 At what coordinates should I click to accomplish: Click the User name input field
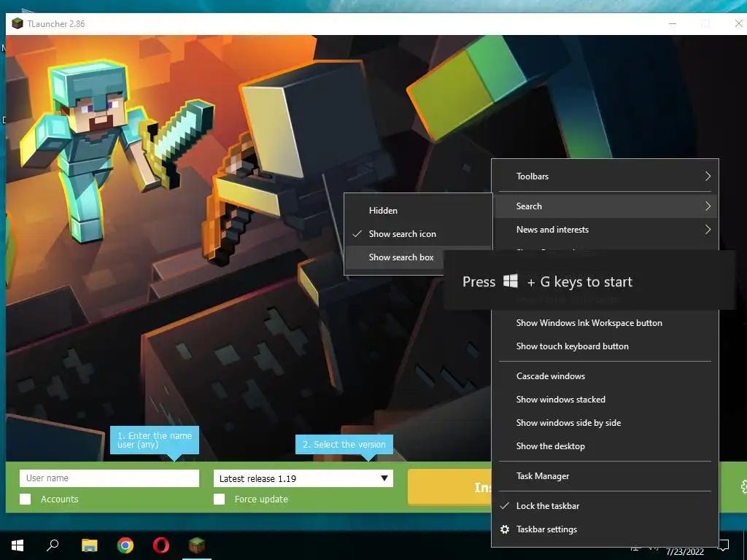pyautogui.click(x=109, y=478)
